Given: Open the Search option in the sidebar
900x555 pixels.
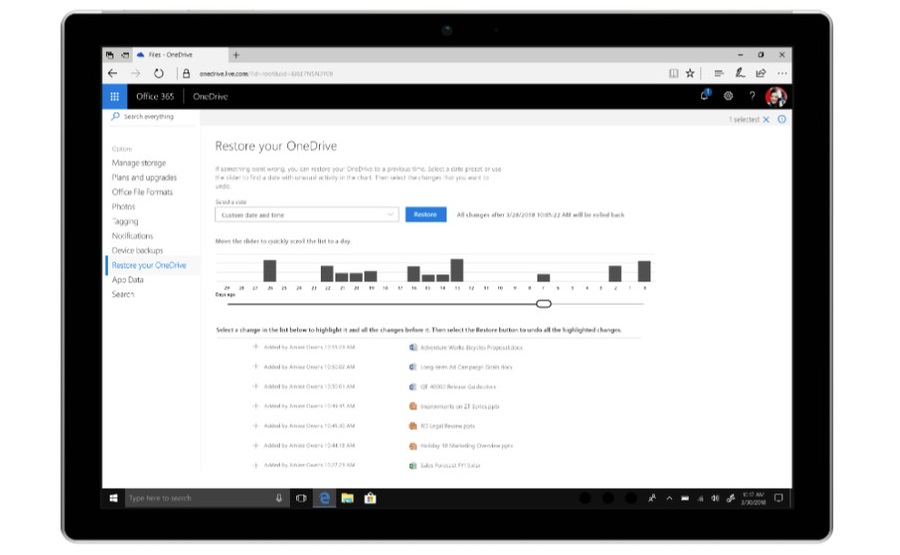Looking at the screenshot, I should pos(123,294).
